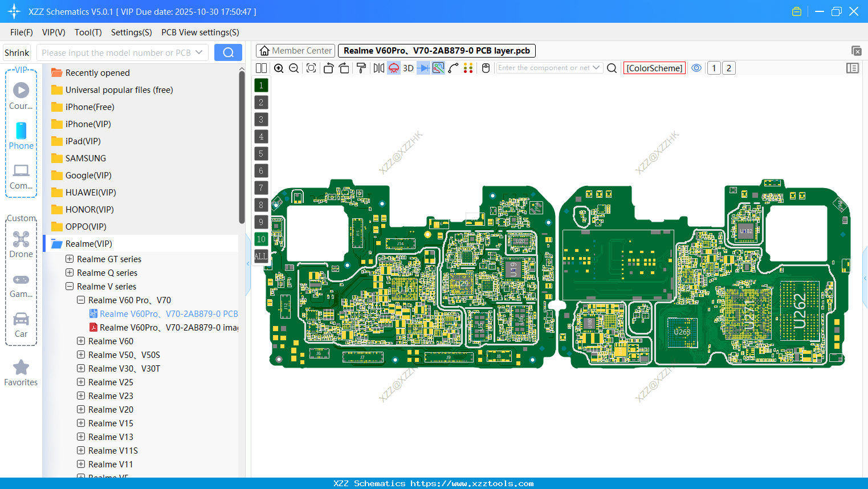
Task: Open the Courses sidebar icon
Action: click(21, 96)
